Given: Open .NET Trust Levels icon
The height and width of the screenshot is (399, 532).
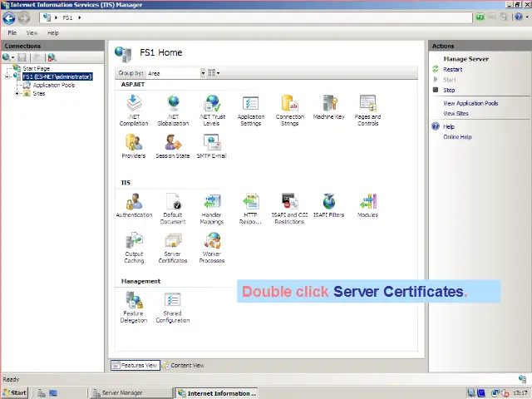Looking at the screenshot, I should [212, 111].
